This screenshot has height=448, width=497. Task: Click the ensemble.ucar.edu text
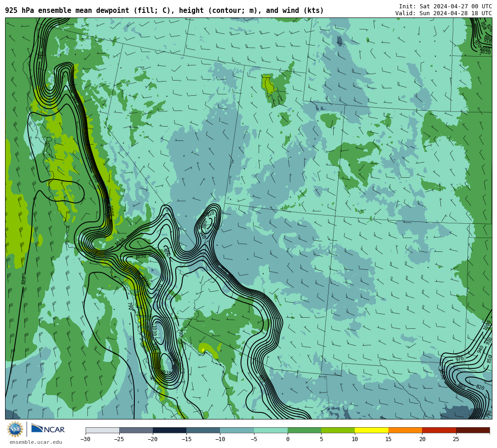click(x=36, y=442)
